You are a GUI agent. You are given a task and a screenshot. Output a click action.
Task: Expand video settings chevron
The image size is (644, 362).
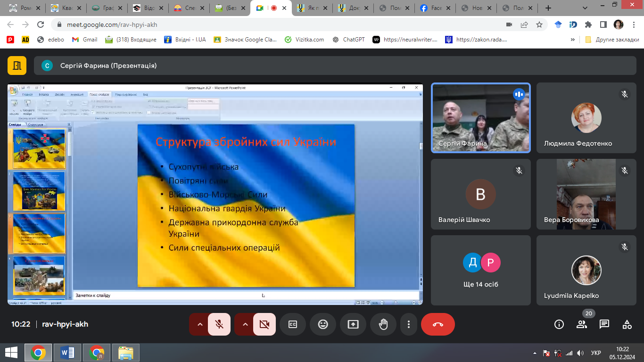pos(245,324)
